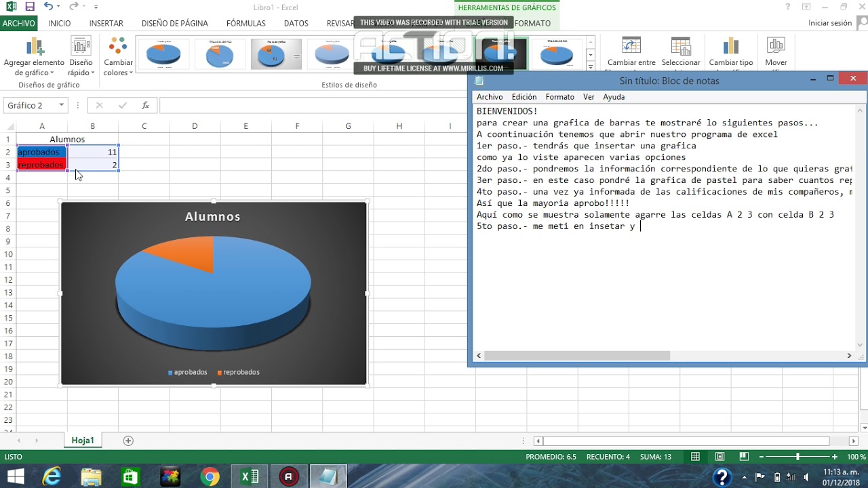Open Formato menu in Bloc de notas
Image resolution: width=868 pixels, height=488 pixels.
(560, 97)
